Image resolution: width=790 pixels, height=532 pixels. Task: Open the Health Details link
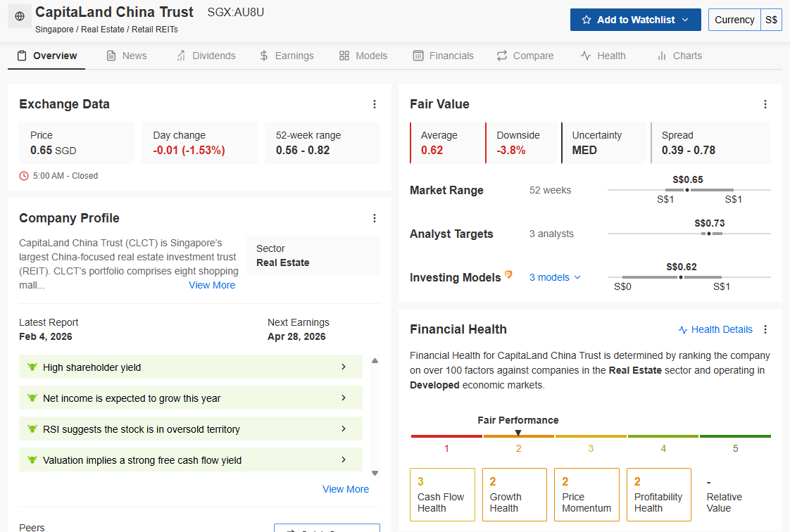coord(715,329)
